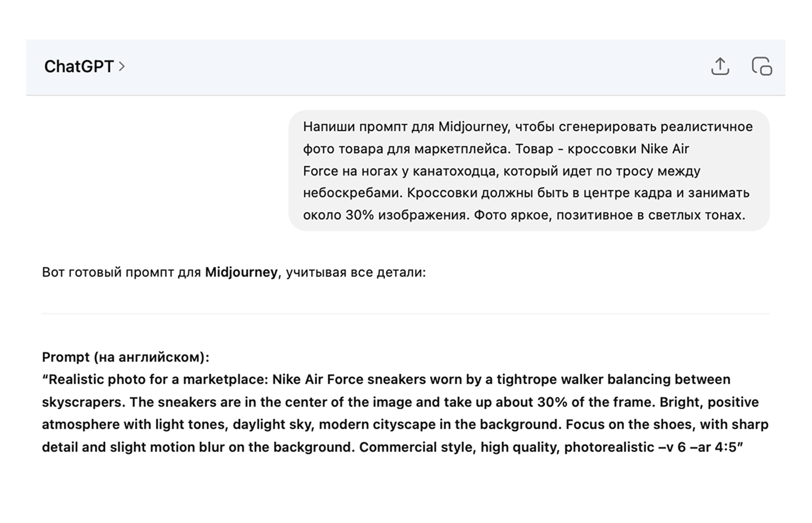Viewport: 812px width, 523px height.
Task: Select the user message bubble about Midjourney
Action: pyautogui.click(x=529, y=171)
